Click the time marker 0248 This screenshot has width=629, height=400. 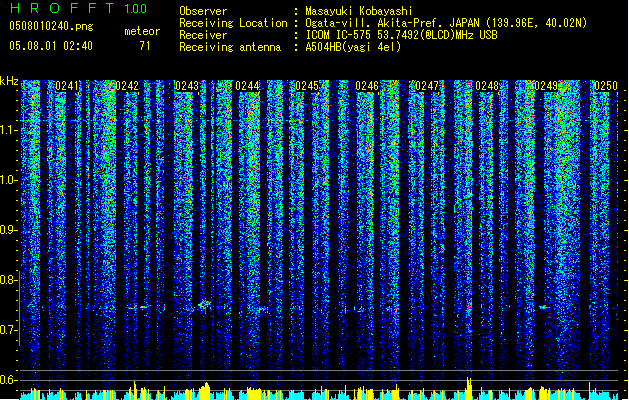(x=487, y=86)
